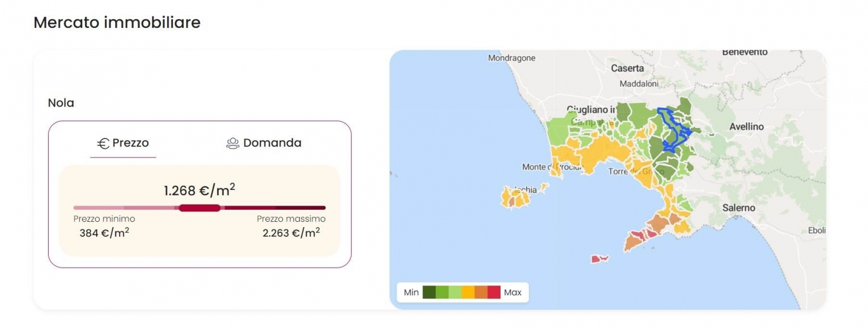
Task: Click the Salerno label on map
Action: click(738, 207)
